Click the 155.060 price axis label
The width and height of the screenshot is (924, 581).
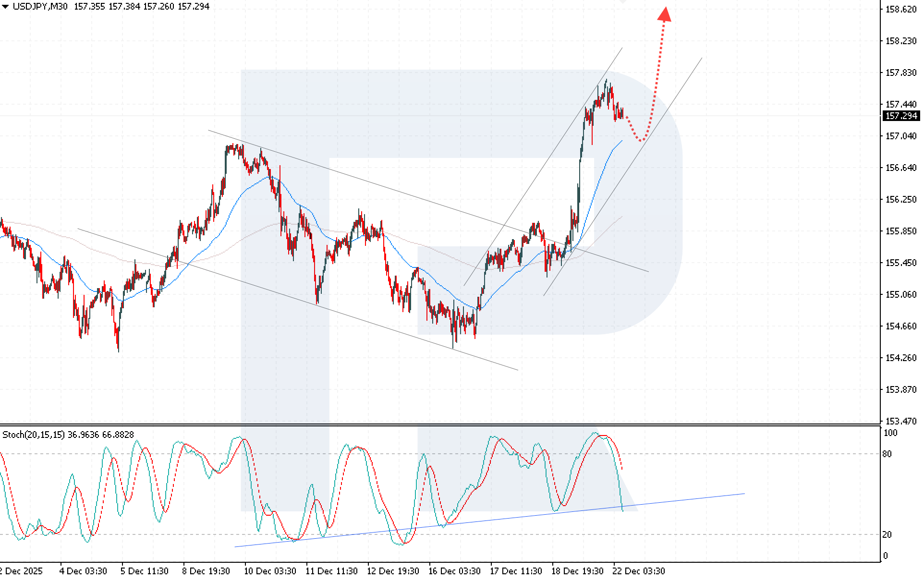click(x=900, y=294)
